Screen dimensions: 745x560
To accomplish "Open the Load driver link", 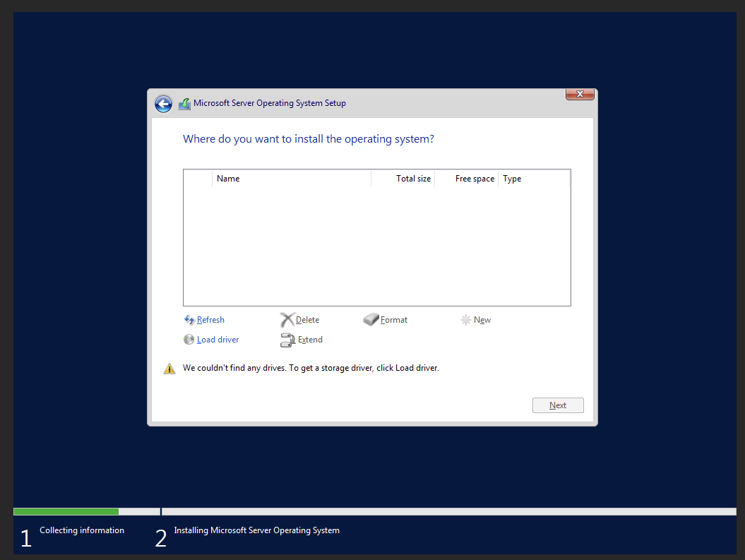I will pyautogui.click(x=217, y=340).
